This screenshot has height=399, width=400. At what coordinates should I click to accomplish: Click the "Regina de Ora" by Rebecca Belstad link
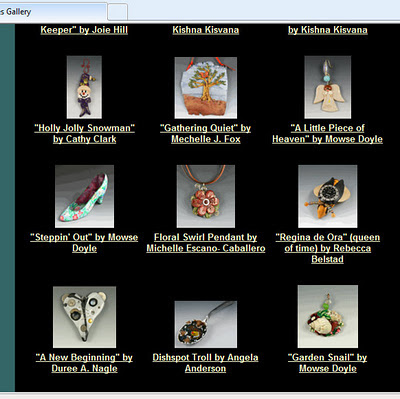point(328,248)
